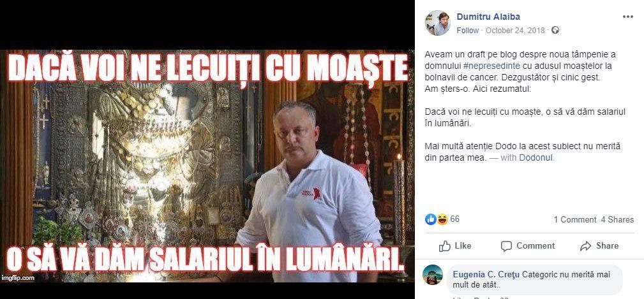
Task: Click the Haha laughing reaction icon
Action: pos(442,219)
